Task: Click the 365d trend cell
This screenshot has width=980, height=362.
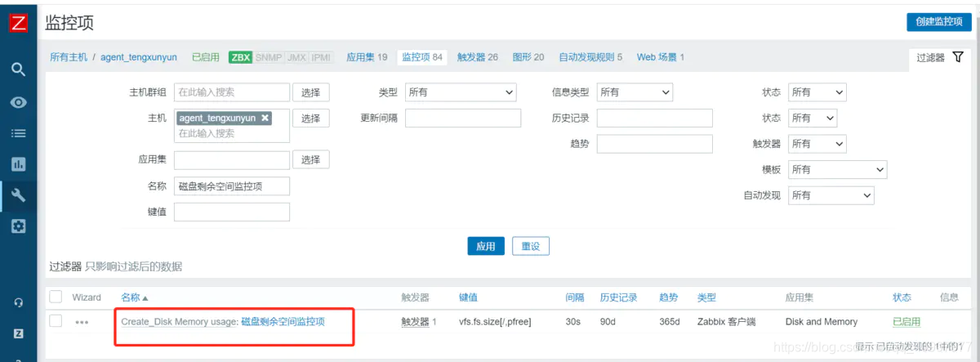Action: coord(670,322)
